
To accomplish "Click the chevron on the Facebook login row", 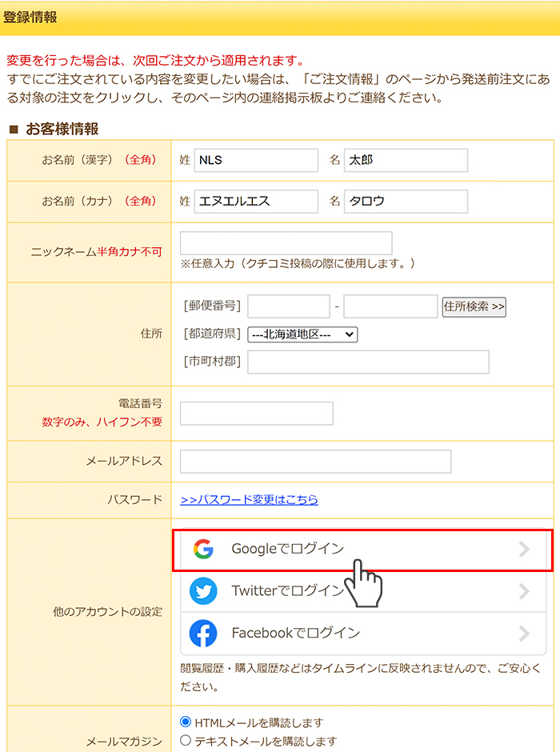I will click(524, 634).
